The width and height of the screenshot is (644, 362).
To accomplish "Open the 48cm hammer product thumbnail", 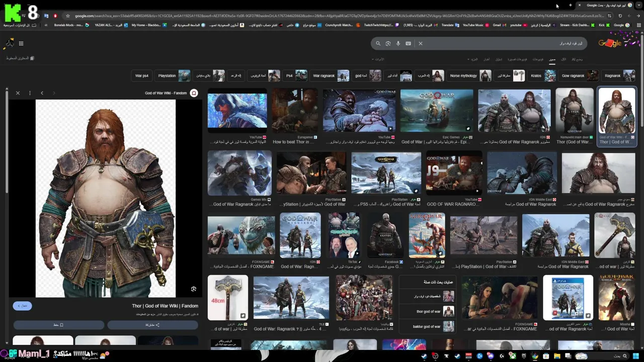I will click(228, 298).
